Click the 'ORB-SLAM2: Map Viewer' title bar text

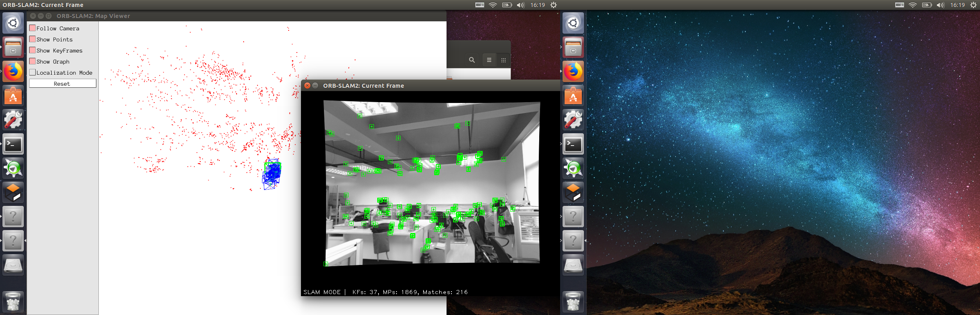coord(93,16)
